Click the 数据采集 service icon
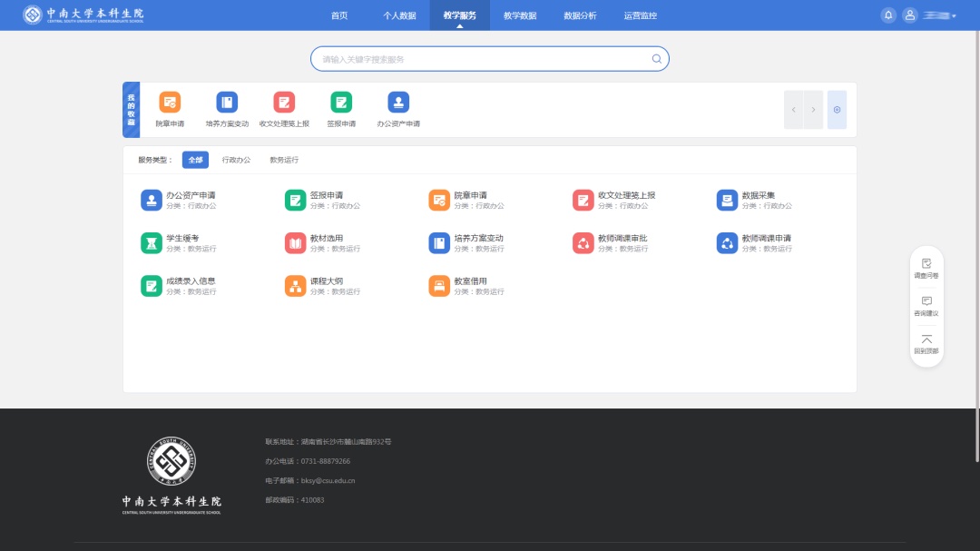The image size is (980, 551). [x=727, y=201]
